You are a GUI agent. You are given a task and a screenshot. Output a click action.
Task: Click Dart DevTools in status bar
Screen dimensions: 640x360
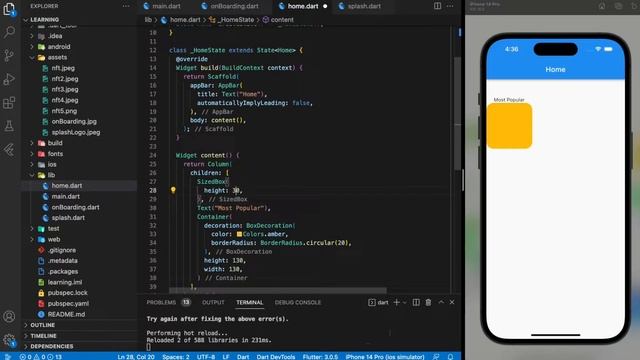point(276,357)
